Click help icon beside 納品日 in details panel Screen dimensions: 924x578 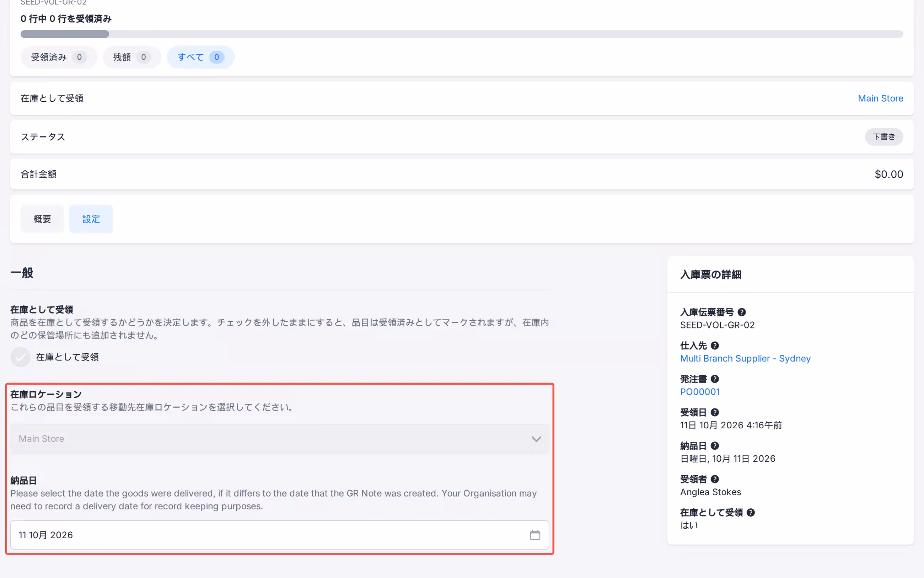click(715, 446)
